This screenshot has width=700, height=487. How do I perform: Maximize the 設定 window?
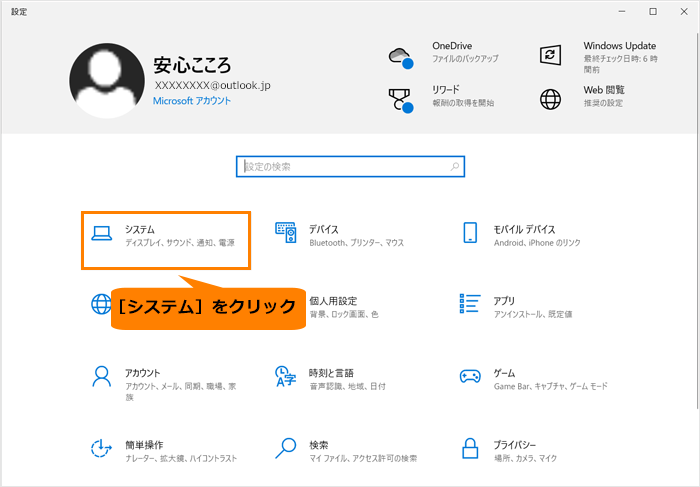click(653, 12)
